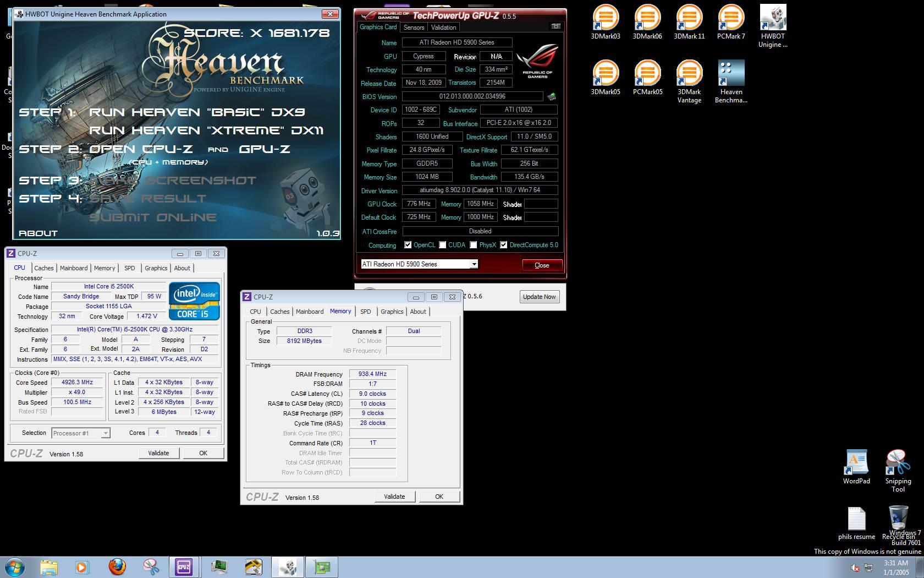This screenshot has width=924, height=578.
Task: Open the Snipping Tool desktop shortcut
Action: (x=898, y=471)
